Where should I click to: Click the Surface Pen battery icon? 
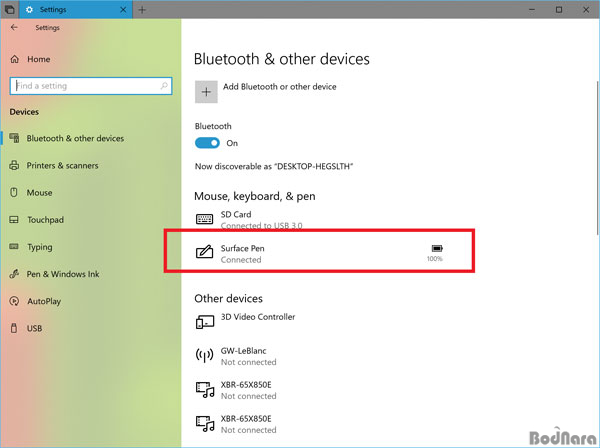pos(437,249)
